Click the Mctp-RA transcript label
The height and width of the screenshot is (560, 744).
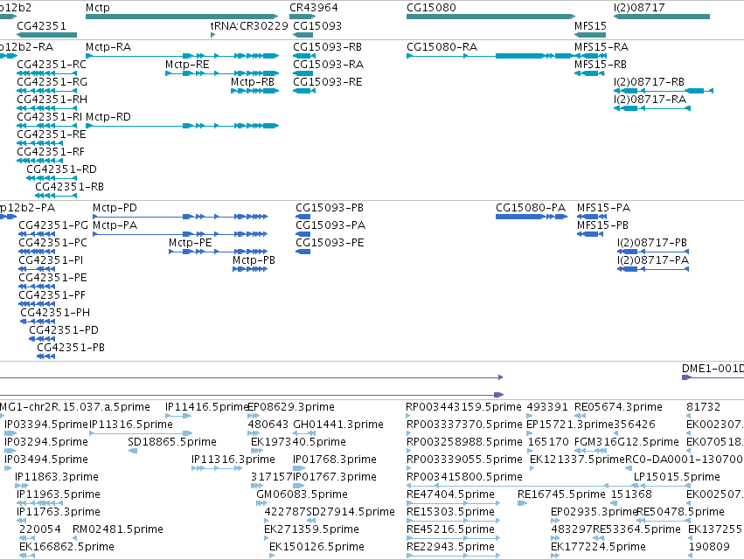pos(108,47)
